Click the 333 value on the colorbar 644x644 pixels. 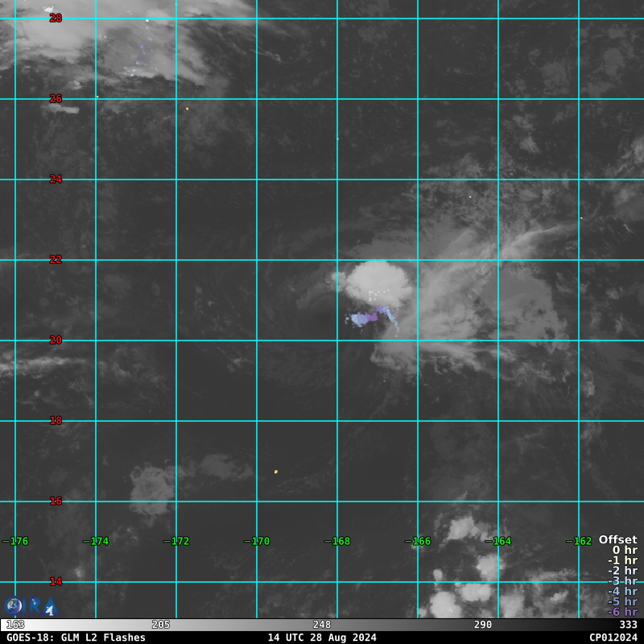(x=628, y=625)
